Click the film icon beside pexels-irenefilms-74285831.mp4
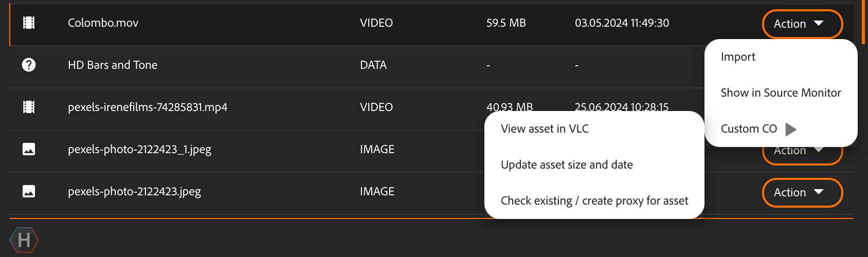This screenshot has height=257, width=868. [x=29, y=107]
